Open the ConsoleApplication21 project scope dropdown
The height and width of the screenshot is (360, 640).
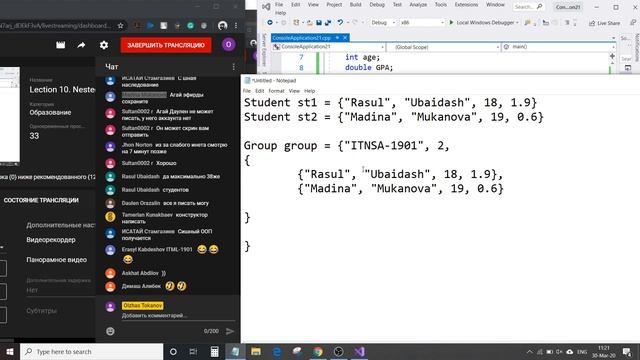pyautogui.click(x=329, y=47)
